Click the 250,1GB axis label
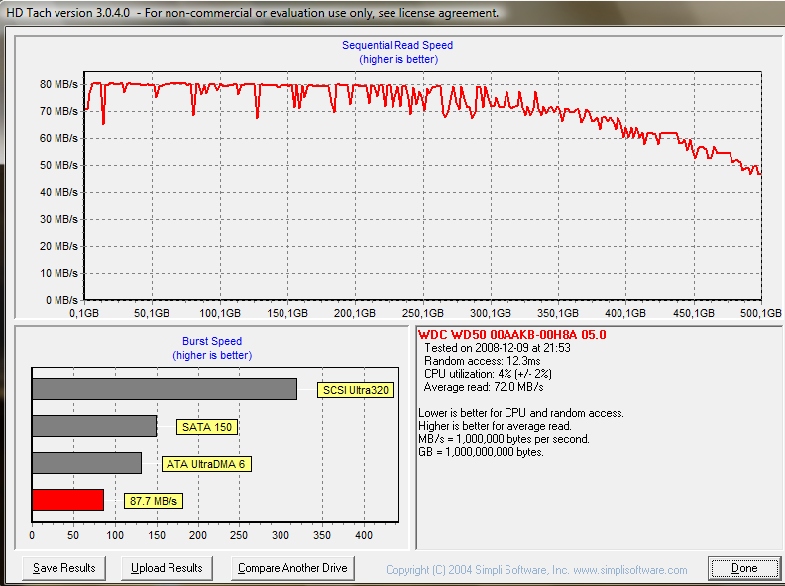Viewport: 785px width, 586px height. 423,313
